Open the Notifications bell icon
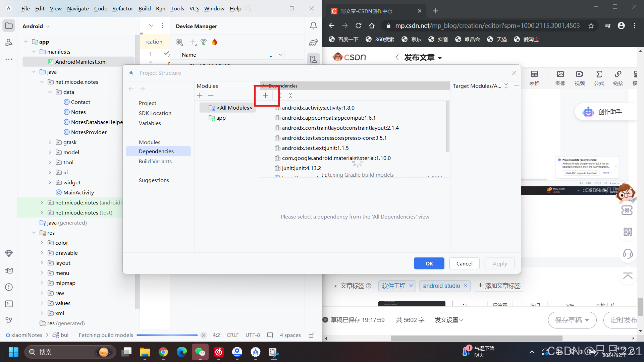The height and width of the screenshot is (362, 644). [313, 26]
